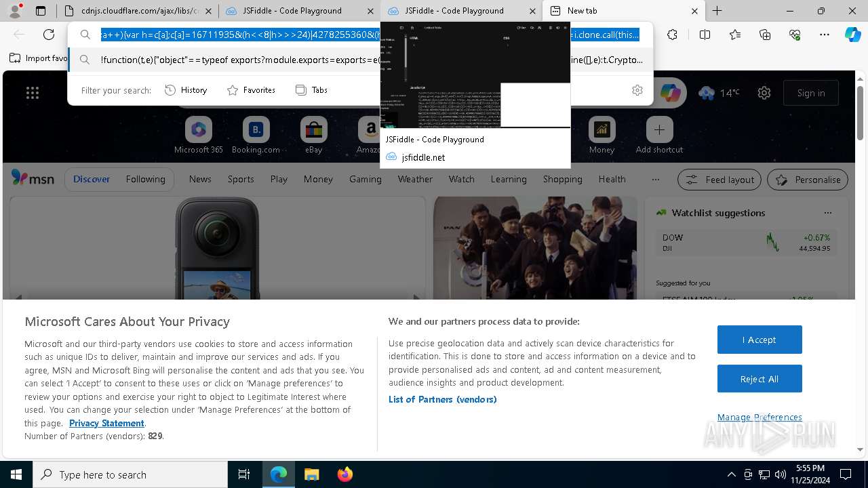This screenshot has width=868, height=488.
Task: Filter suggestions by Tabs
Action: point(312,90)
